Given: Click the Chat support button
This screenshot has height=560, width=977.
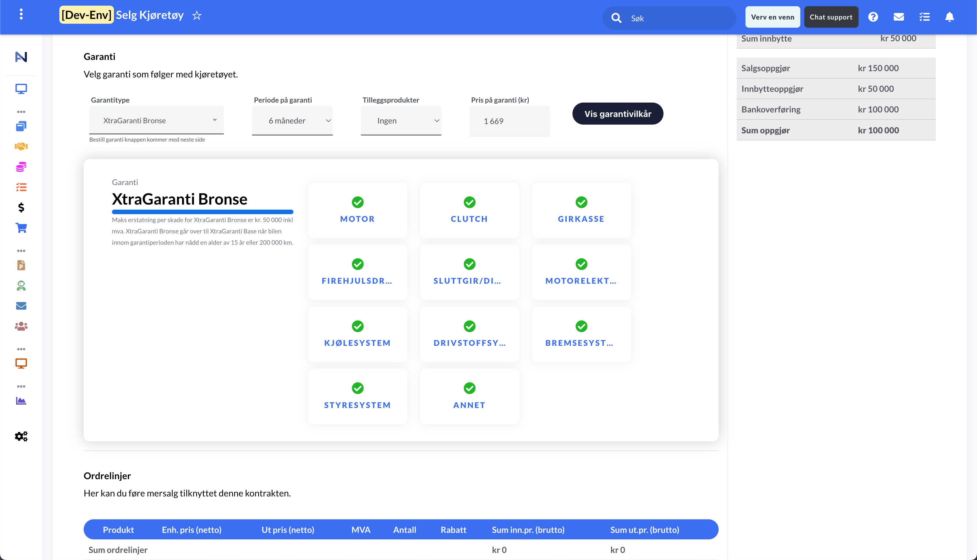Looking at the screenshot, I should [x=831, y=17].
